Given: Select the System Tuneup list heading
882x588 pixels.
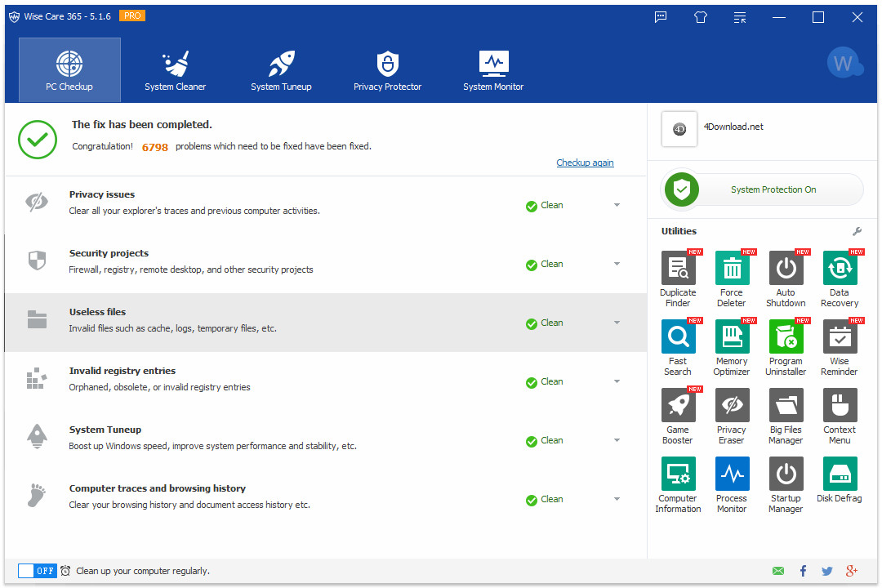Looking at the screenshot, I should 105,430.
